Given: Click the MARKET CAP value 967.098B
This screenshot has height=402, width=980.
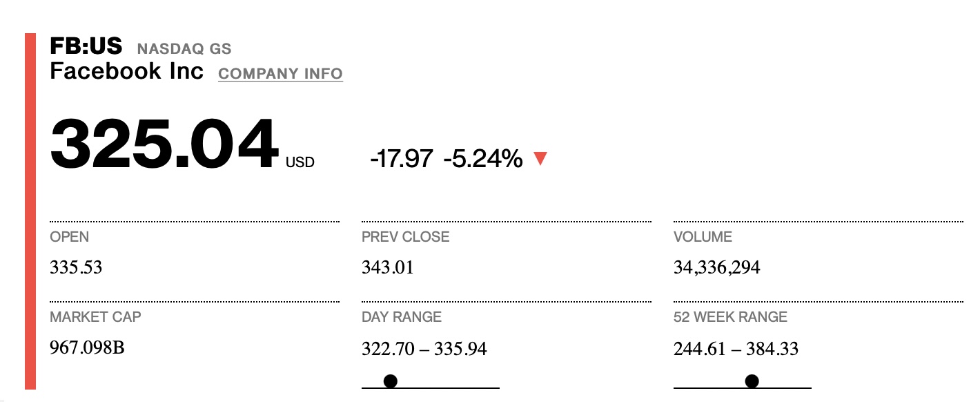Looking at the screenshot, I should pos(88,347).
